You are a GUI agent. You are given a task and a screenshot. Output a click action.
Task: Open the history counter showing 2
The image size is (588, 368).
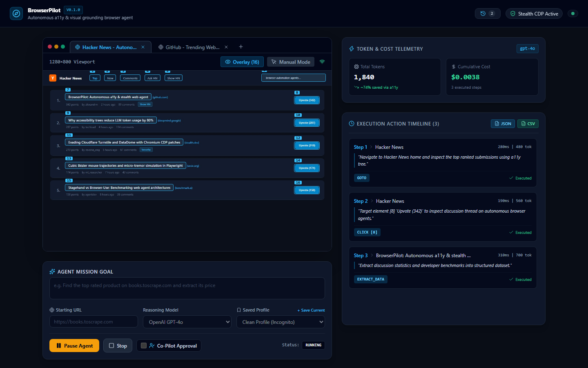click(488, 13)
